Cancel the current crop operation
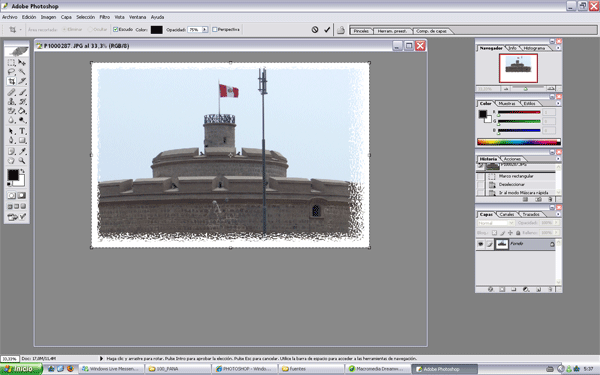This screenshot has height=375, width=600. point(315,29)
